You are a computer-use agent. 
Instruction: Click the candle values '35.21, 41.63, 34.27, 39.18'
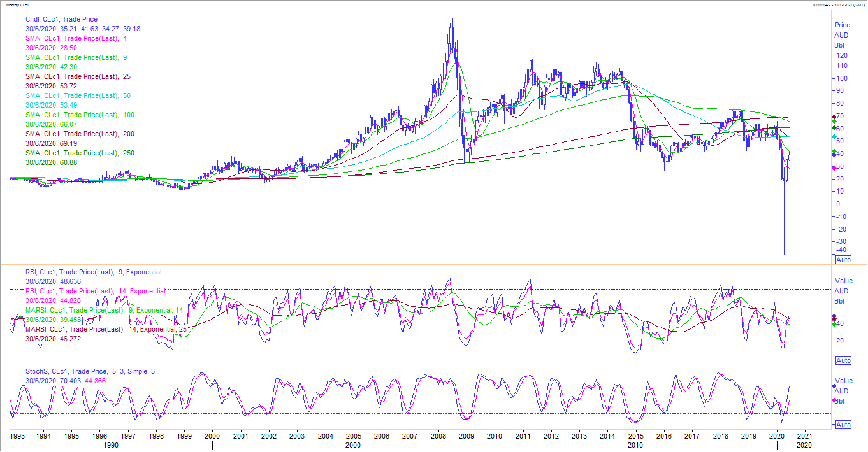(x=100, y=29)
